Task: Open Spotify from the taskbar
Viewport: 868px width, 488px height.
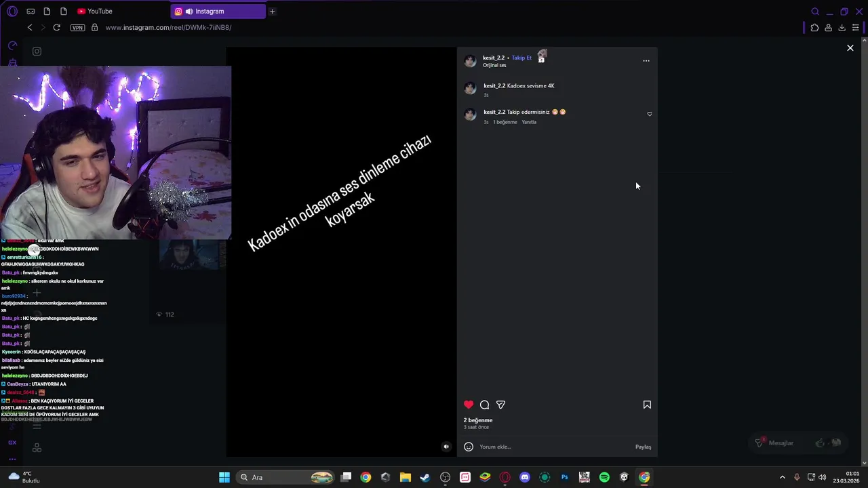Action: coord(604,477)
